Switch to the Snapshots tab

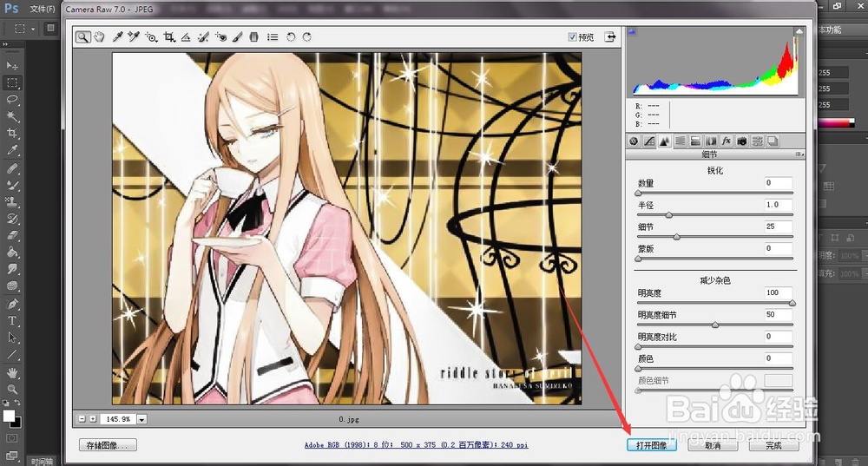(x=773, y=141)
